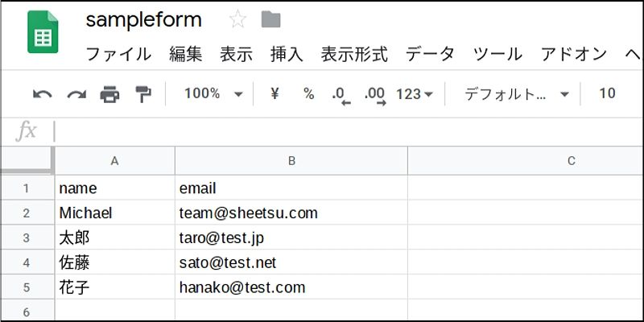Open the データ menu
The height and width of the screenshot is (322, 644).
430,54
